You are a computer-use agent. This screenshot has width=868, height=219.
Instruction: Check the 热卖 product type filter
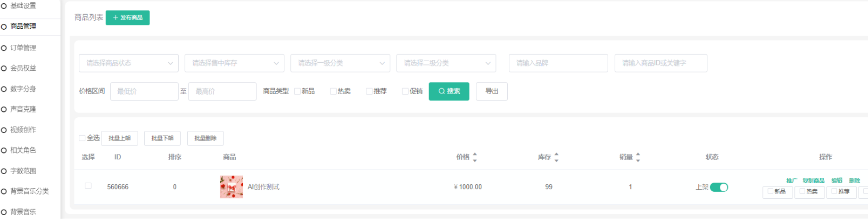333,91
